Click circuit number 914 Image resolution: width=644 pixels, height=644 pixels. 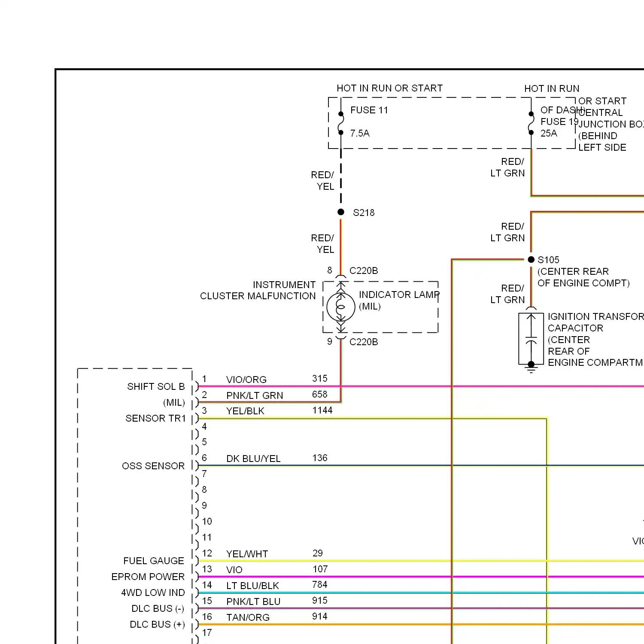tap(320, 617)
